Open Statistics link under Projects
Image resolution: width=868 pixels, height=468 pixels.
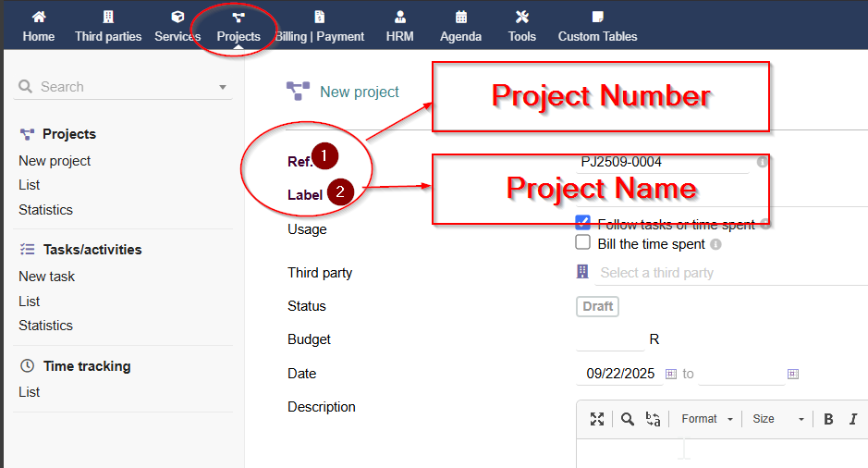45,210
